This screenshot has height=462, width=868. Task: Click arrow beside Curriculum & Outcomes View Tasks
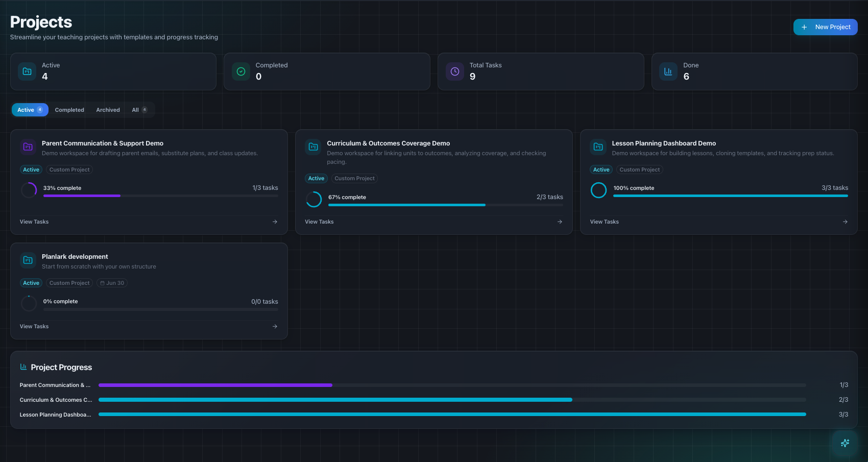[x=560, y=222]
